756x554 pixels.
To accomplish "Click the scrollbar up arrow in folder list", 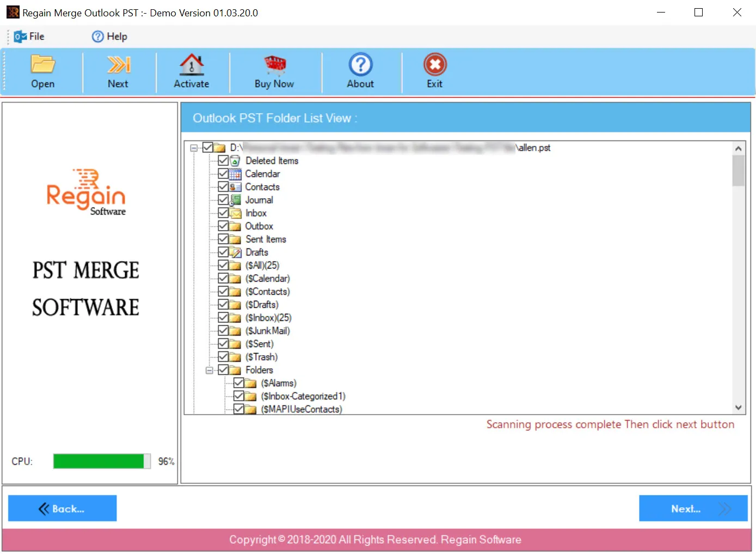I will point(739,148).
